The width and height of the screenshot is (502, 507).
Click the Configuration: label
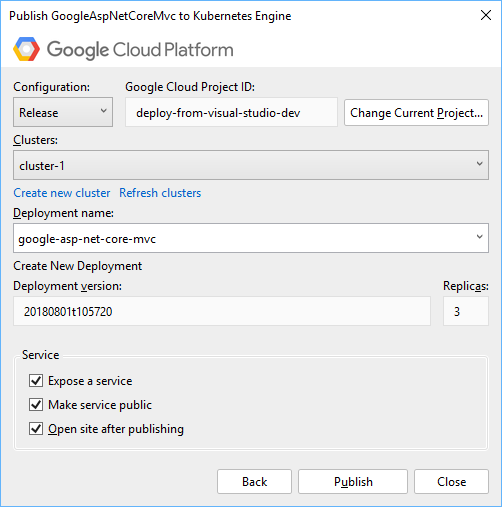coord(52,87)
